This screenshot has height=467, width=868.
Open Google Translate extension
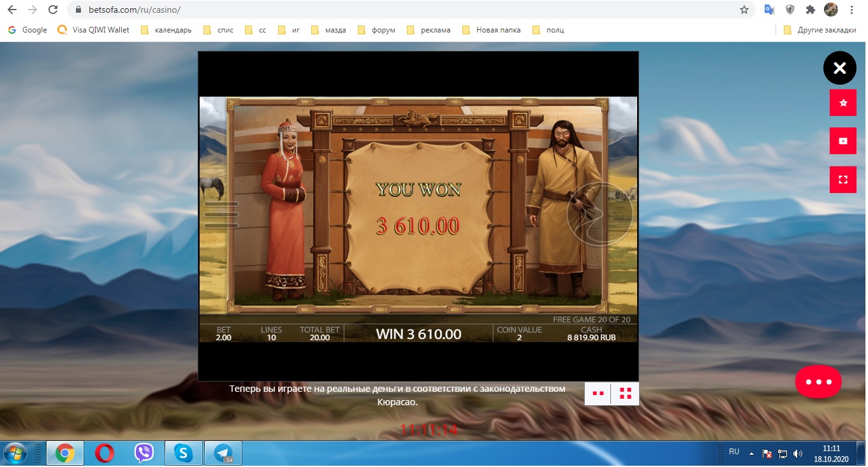[770, 10]
